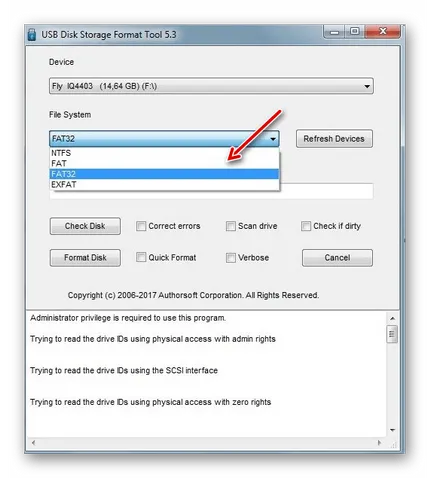
Task: Start formatting with Format Disk button
Action: [85, 258]
